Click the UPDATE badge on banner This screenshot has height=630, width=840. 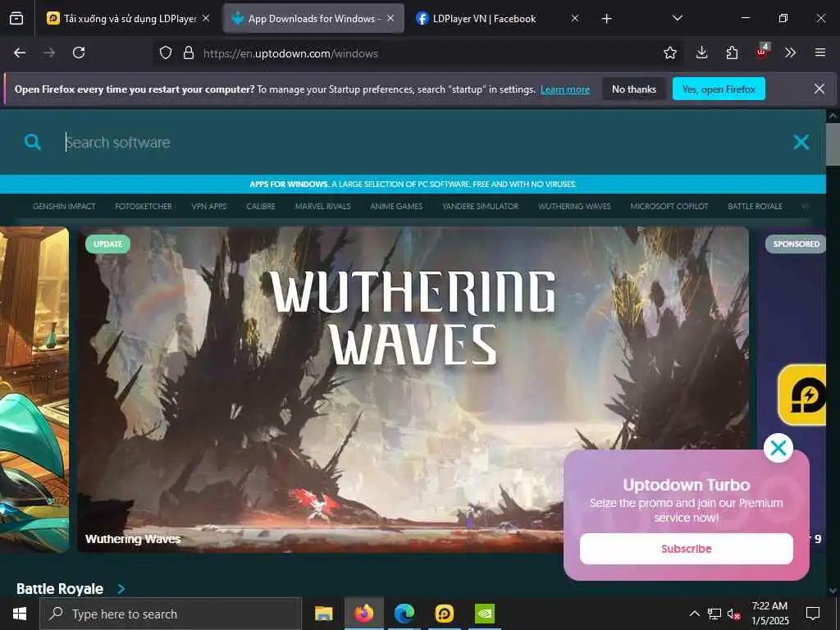coord(107,244)
